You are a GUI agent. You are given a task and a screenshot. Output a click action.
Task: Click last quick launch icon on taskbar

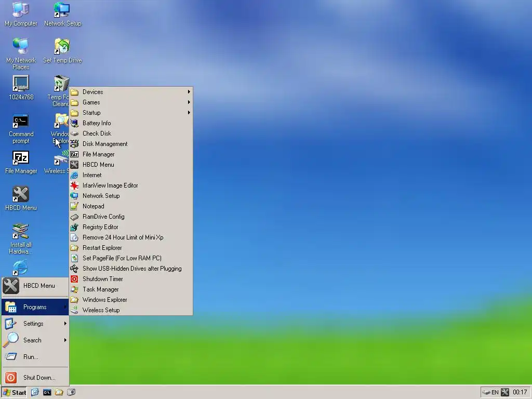[x=71, y=392]
